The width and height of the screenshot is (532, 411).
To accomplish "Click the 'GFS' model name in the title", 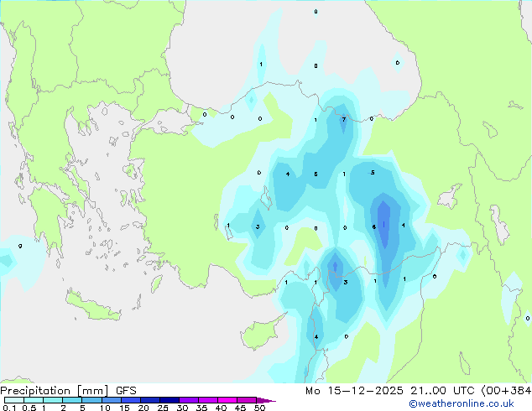I will pyautogui.click(x=126, y=391).
